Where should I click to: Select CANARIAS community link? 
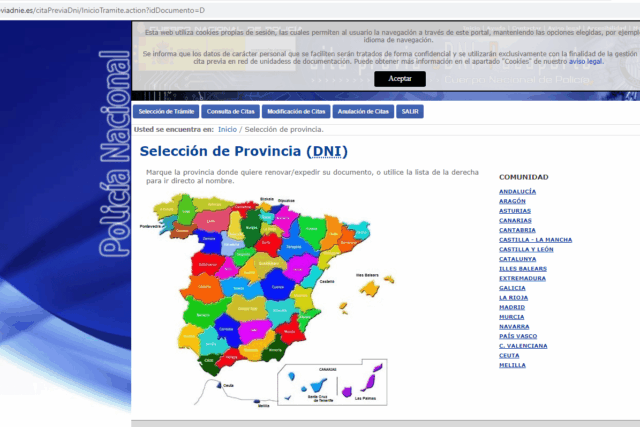click(515, 220)
